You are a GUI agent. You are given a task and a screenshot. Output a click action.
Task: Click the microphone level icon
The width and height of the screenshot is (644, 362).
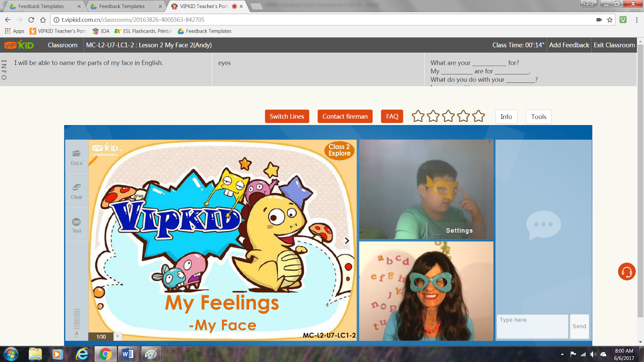(x=76, y=334)
